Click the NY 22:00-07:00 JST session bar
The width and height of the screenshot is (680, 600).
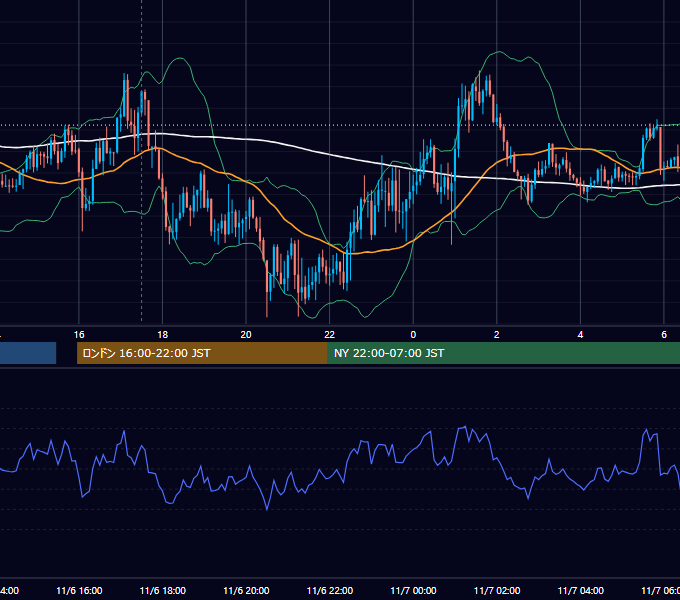[503, 353]
